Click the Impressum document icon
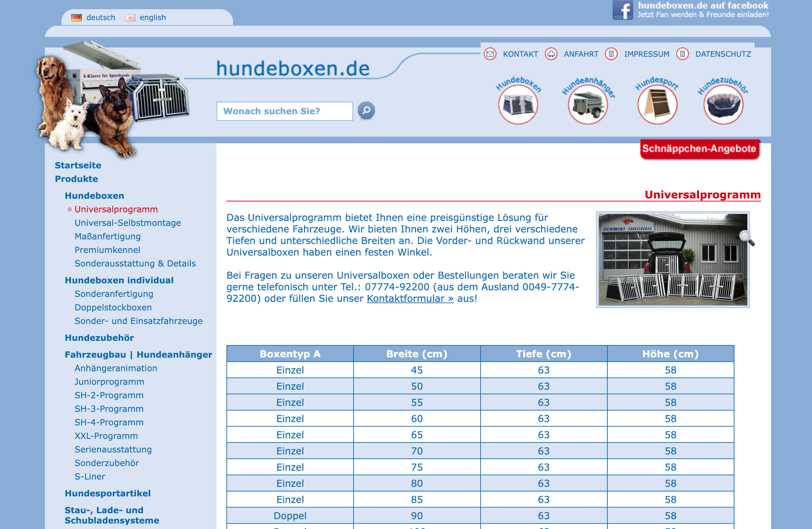812x529 pixels. tap(611, 54)
